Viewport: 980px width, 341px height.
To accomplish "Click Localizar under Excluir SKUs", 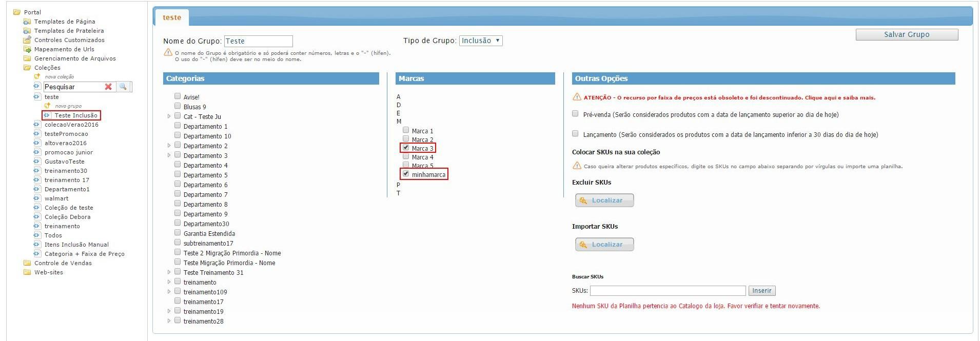I will [x=604, y=200].
